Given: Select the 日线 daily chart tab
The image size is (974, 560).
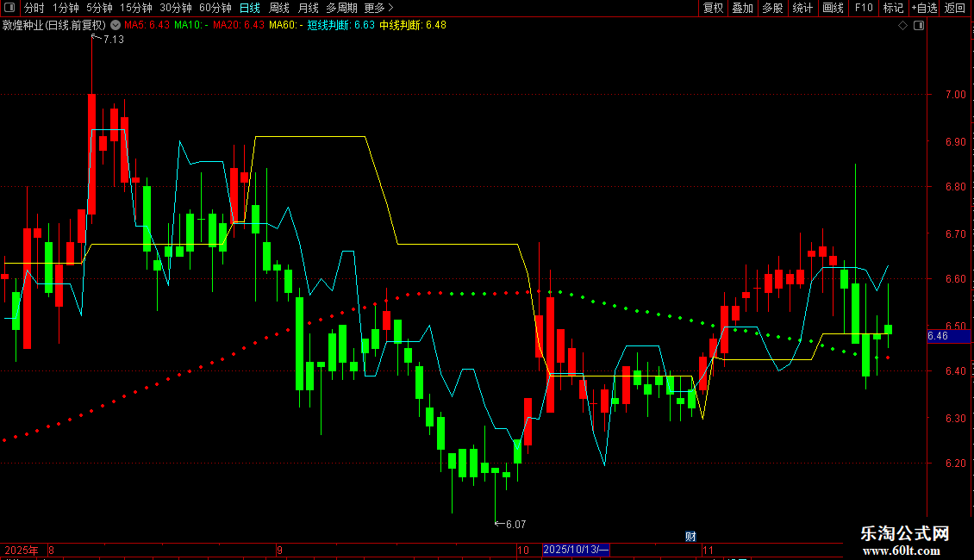Looking at the screenshot, I should (250, 8).
